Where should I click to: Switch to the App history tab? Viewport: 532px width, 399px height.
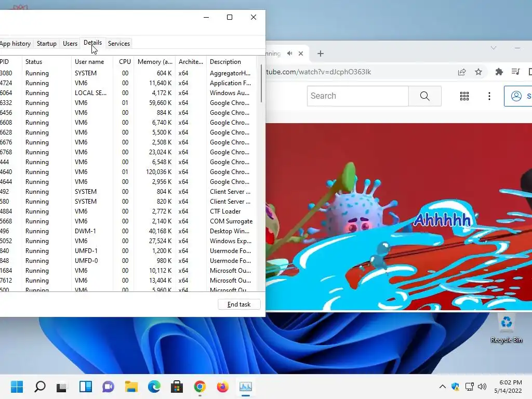coord(15,44)
